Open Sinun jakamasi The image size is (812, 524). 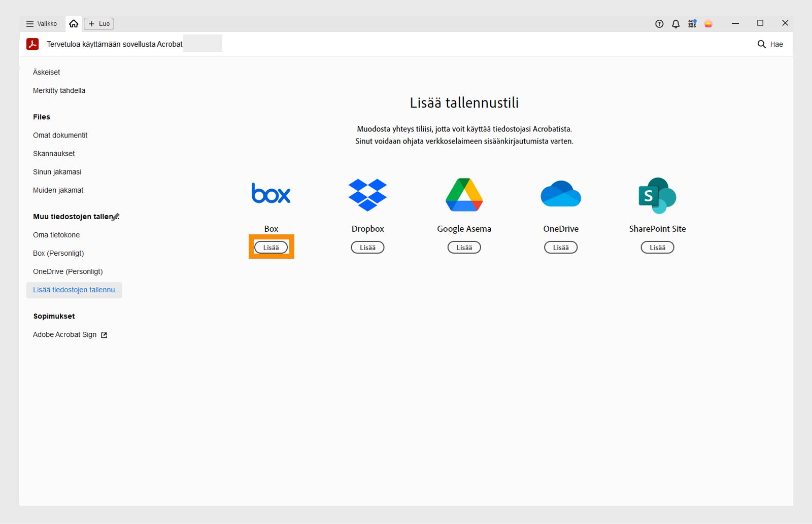pos(57,172)
